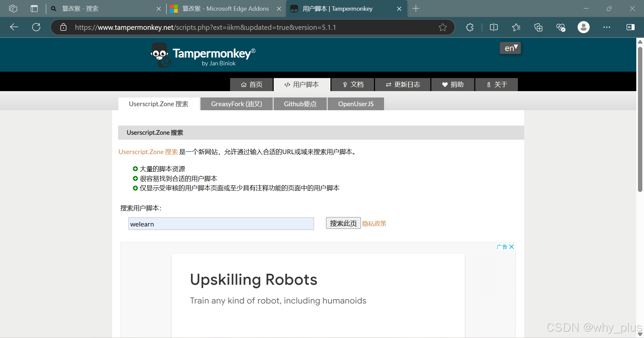Click the 'Train any kind of robot' ad text

[278, 301]
